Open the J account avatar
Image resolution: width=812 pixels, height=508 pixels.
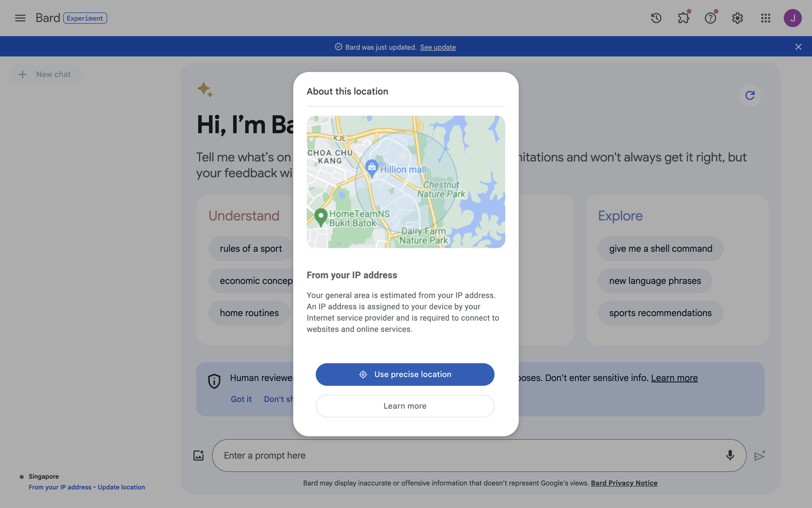click(793, 18)
